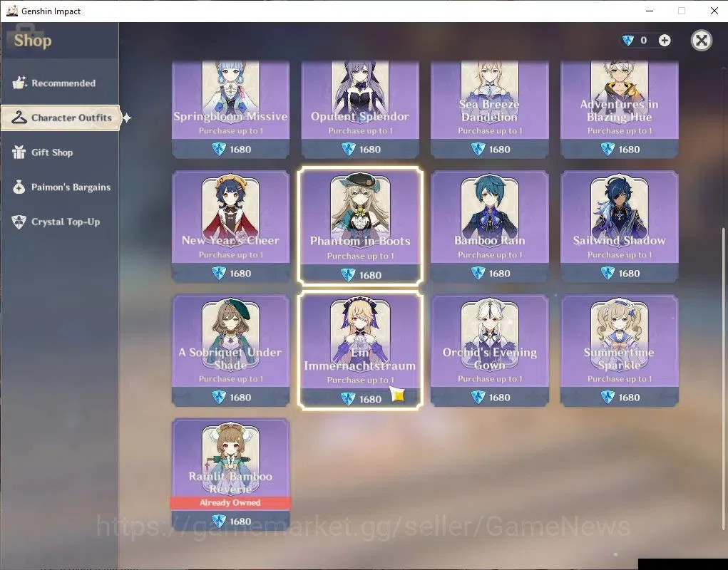Select Adventures in Blazing Hue outfit
Screen dimensions: 728x570
pyautogui.click(x=620, y=110)
